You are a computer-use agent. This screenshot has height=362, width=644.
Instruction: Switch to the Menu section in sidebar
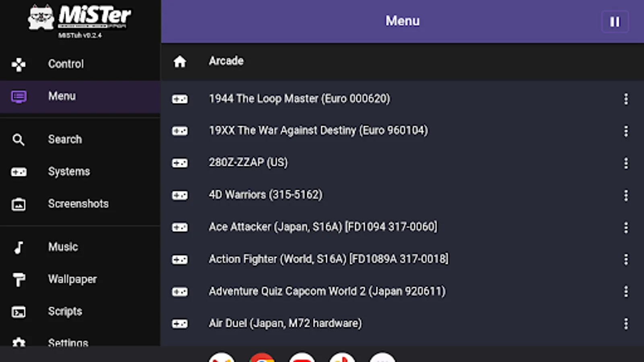pos(62,96)
